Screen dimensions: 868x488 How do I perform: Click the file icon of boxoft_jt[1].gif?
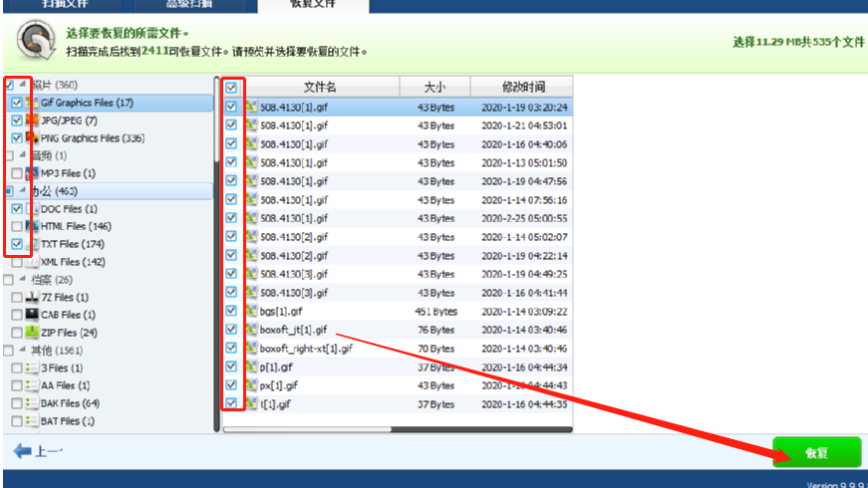[251, 330]
